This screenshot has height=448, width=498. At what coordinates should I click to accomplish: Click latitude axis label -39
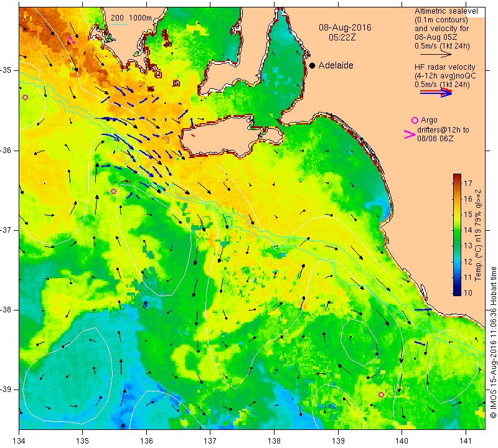pyautogui.click(x=6, y=390)
